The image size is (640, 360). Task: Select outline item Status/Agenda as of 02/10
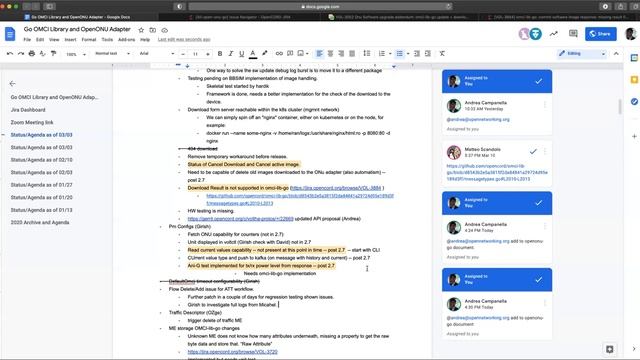[x=41, y=160]
